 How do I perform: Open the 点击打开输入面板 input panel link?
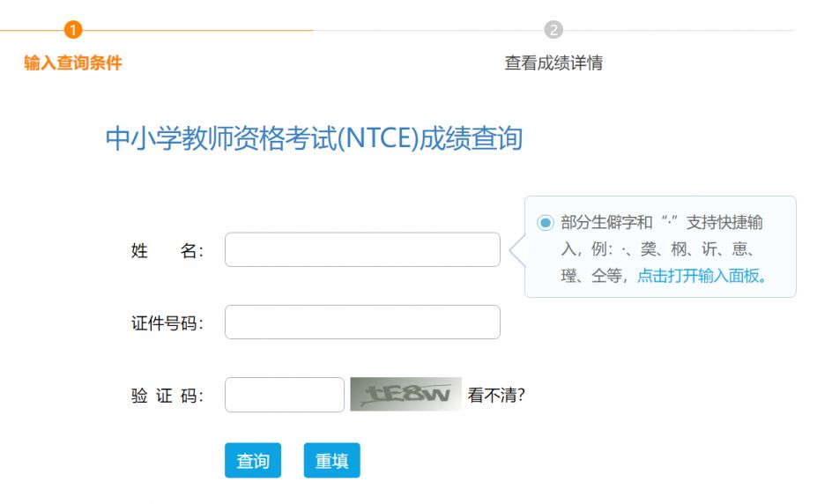point(702,276)
